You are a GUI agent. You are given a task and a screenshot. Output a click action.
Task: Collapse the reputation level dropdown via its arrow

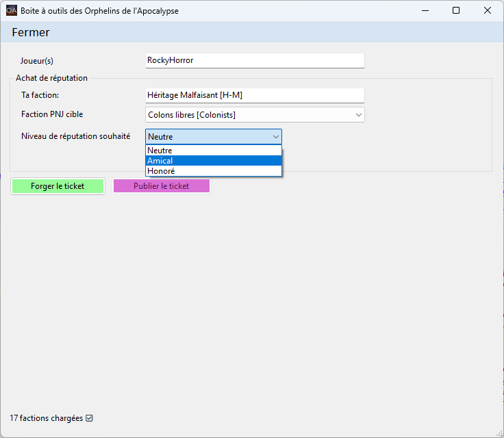click(275, 136)
